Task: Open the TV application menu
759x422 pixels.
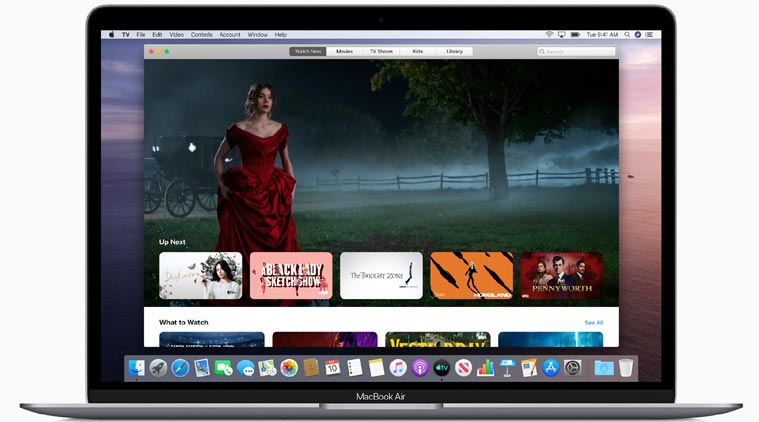Action: click(126, 35)
